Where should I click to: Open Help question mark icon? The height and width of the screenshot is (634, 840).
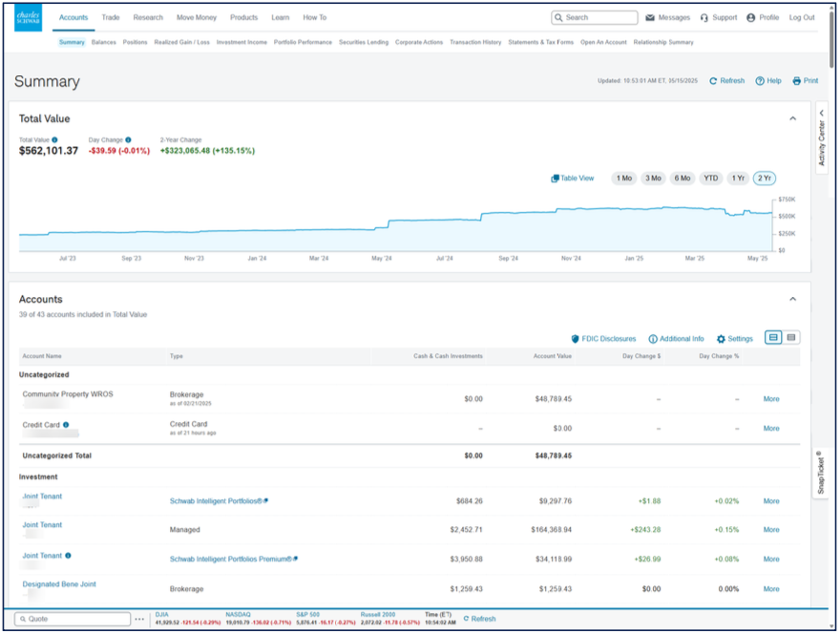coord(760,81)
